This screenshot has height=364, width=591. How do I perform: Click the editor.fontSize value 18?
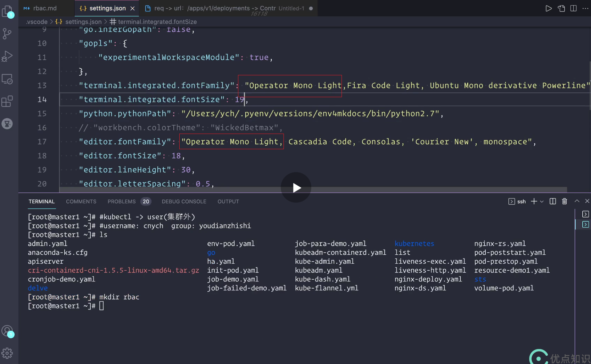coord(176,156)
